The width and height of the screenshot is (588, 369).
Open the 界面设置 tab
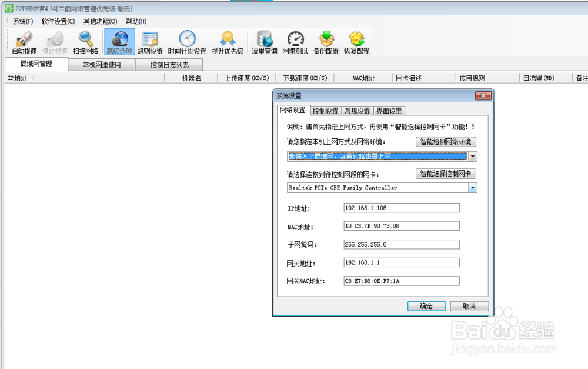tap(390, 111)
